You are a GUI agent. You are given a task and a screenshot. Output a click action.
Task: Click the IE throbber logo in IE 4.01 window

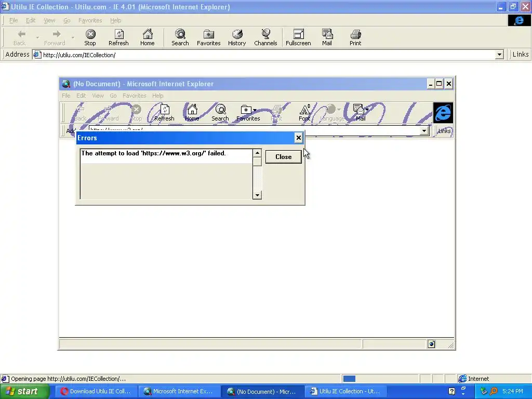tap(519, 20)
